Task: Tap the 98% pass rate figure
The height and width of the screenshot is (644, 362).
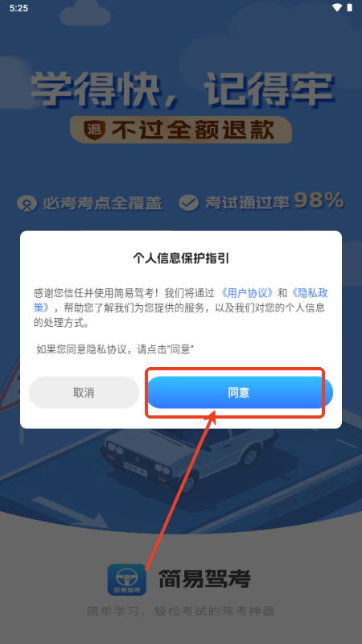Action: tap(319, 200)
